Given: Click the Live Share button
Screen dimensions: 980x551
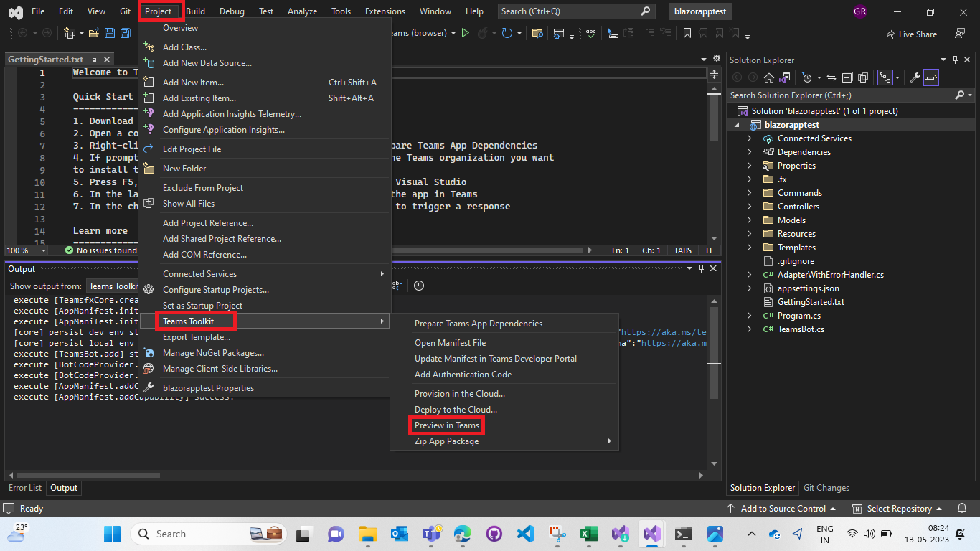Looking at the screenshot, I should pos(911,34).
